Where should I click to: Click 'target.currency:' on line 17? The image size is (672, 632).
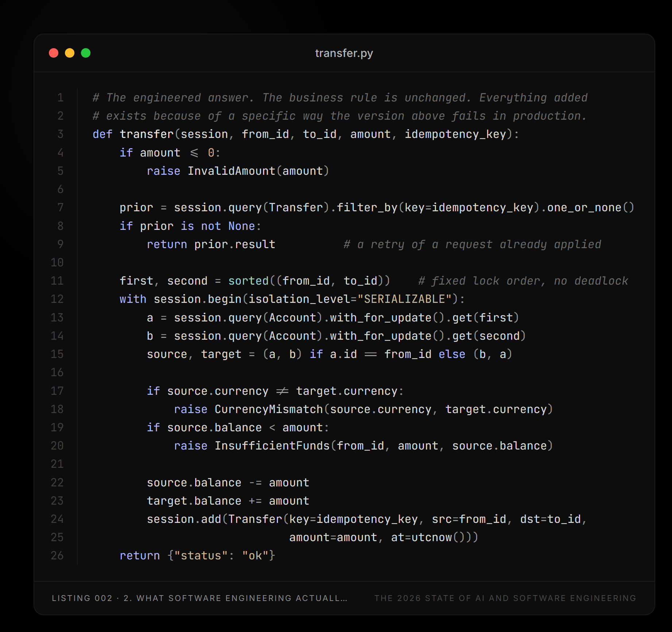pos(350,391)
